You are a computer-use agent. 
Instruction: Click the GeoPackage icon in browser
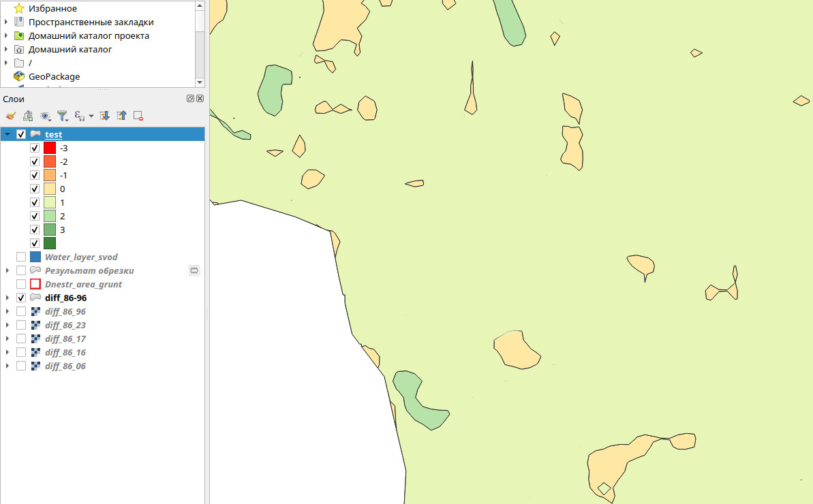point(19,76)
